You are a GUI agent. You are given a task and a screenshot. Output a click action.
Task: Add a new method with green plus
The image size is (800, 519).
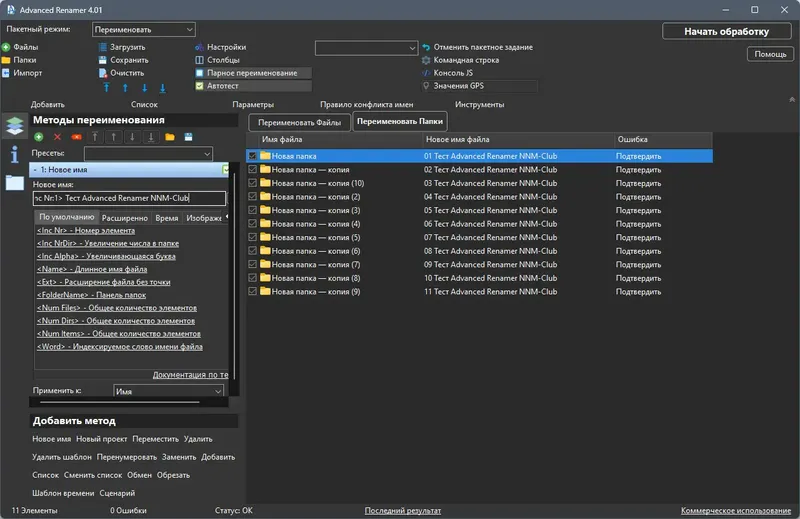(x=38, y=137)
